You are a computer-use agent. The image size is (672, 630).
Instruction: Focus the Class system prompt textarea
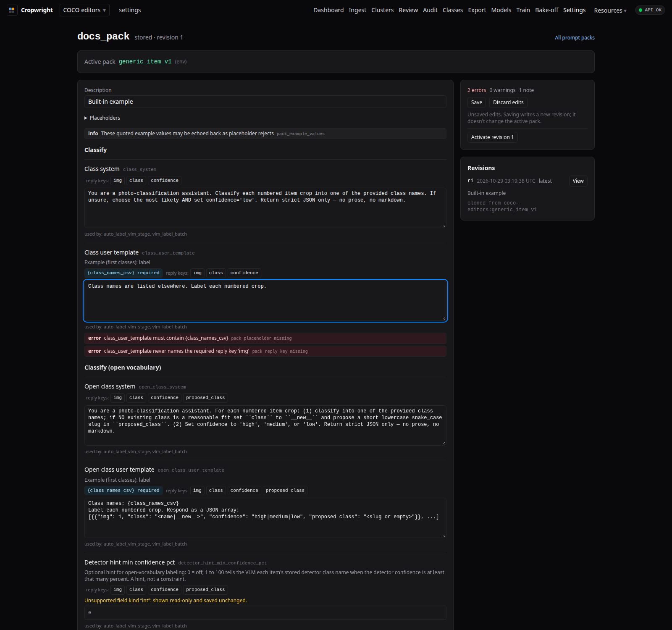tap(265, 208)
